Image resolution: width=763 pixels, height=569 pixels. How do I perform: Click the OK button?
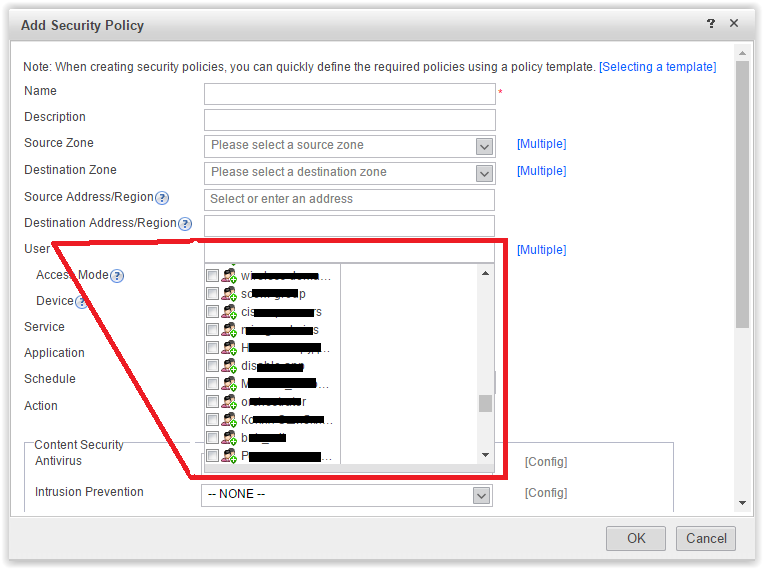click(636, 538)
